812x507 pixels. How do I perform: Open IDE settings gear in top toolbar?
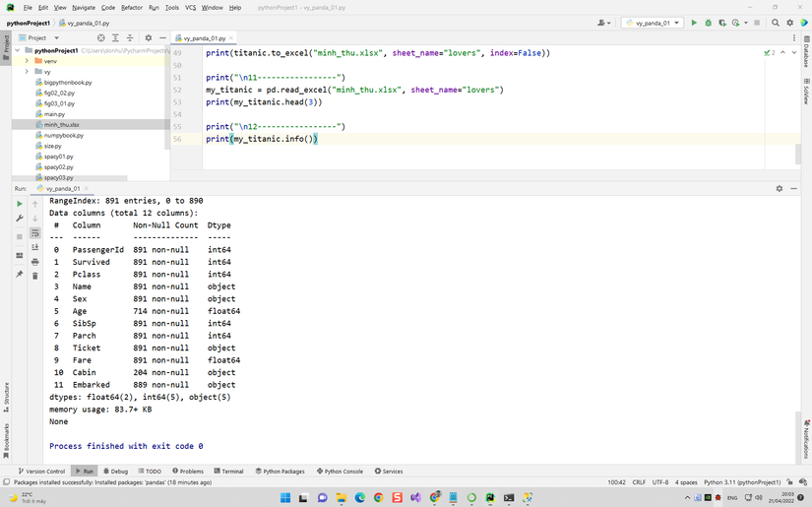click(789, 23)
